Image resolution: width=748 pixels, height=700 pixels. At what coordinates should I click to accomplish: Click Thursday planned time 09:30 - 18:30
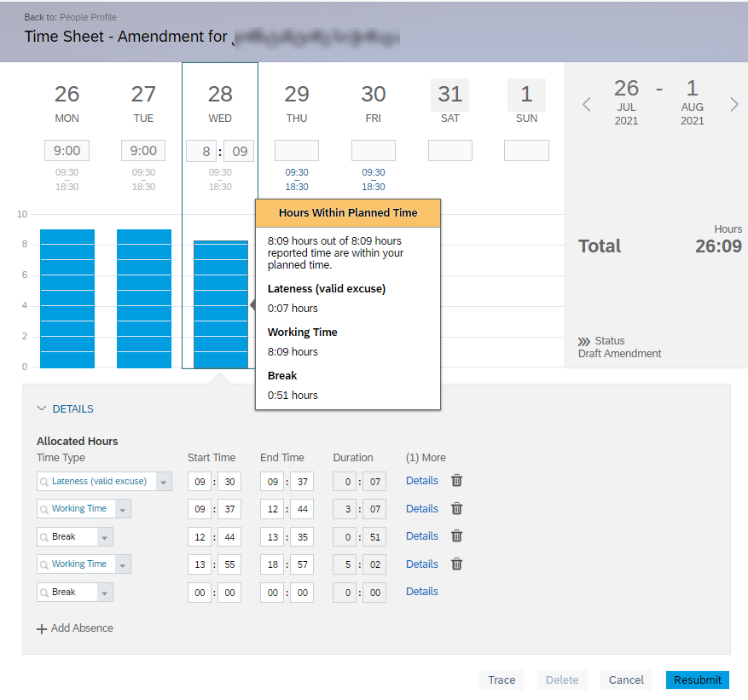coord(297,179)
